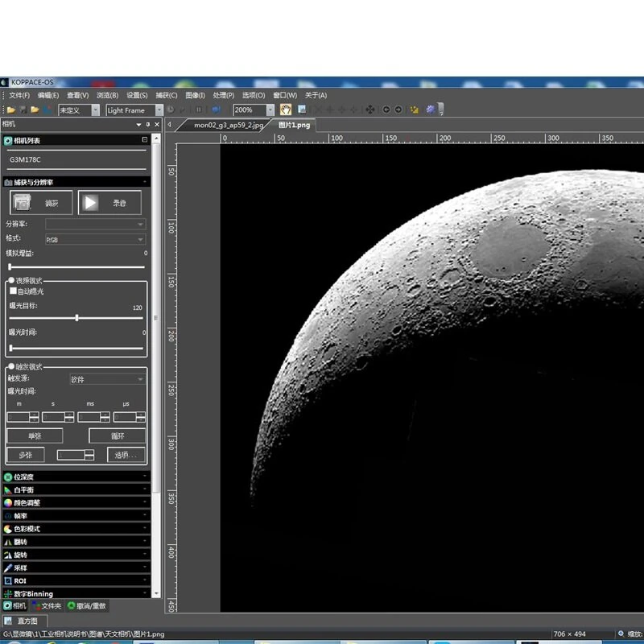Viewport: 644px width, 644px height.
Task: Click the first open-folder toolbar icon
Action: (11, 110)
